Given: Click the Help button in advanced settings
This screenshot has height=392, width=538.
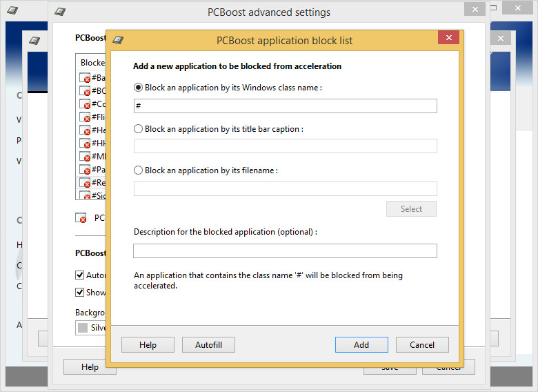Looking at the screenshot, I should 90,367.
